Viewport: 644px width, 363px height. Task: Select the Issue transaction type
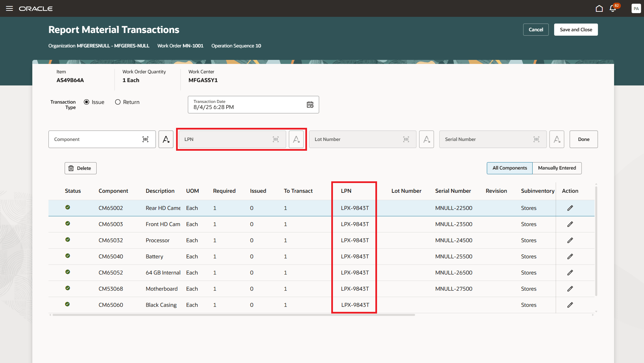click(87, 102)
